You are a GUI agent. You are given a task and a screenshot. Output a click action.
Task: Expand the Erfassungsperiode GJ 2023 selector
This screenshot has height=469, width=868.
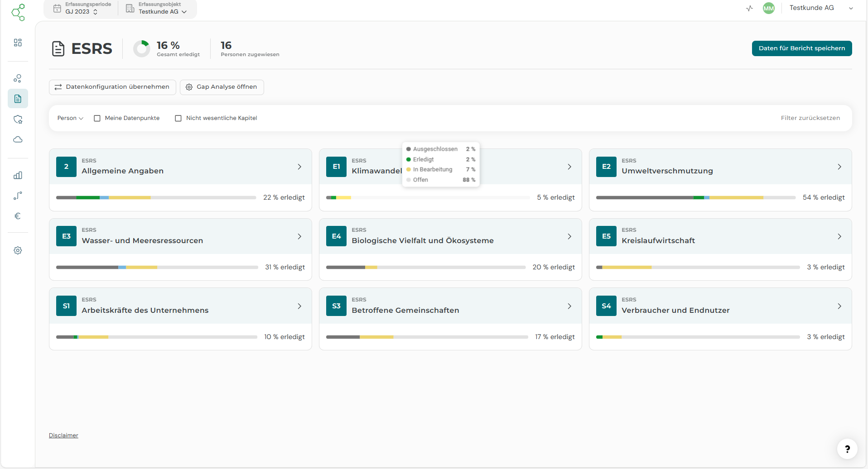tap(82, 9)
